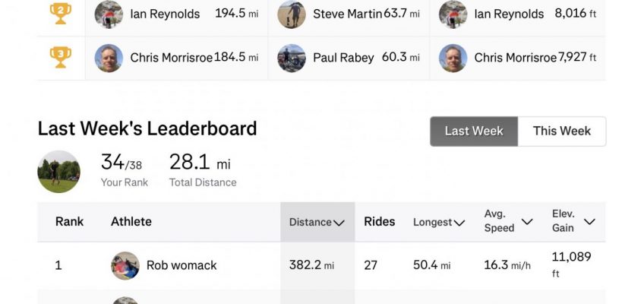This screenshot has width=644, height=304.
Task: Click the second place trophy icon
Action: [x=61, y=14]
